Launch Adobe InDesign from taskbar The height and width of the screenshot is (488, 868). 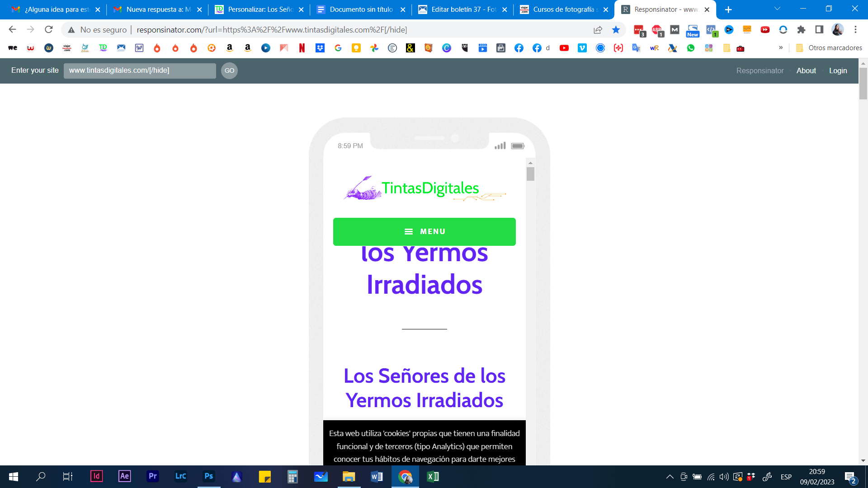pos(96,476)
